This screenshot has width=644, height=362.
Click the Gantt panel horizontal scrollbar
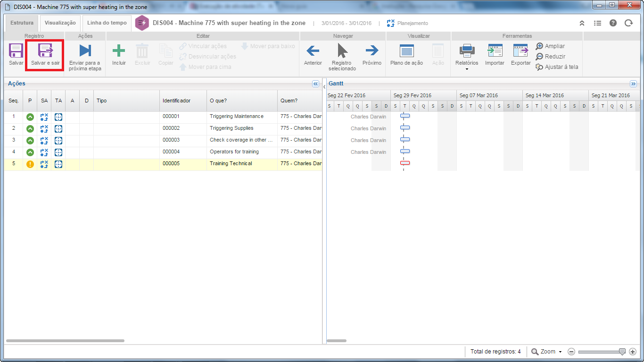point(337,341)
